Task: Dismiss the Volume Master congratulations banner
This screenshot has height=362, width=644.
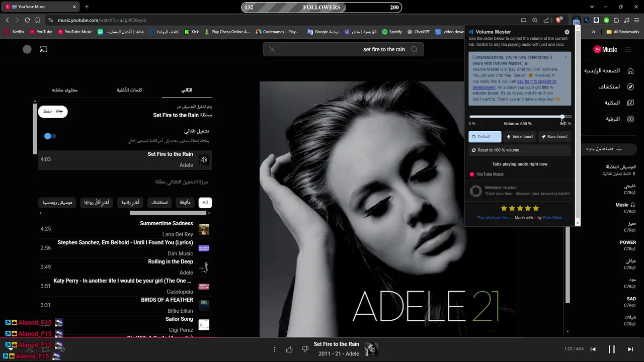Action: coord(566,57)
